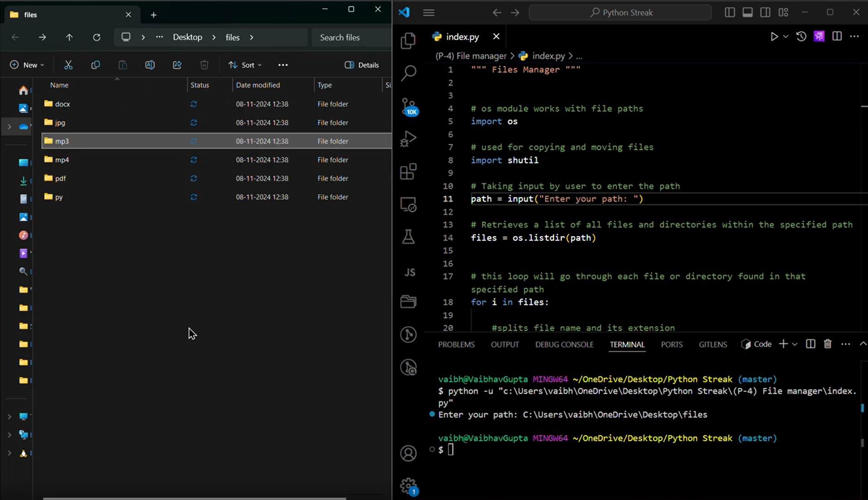Image resolution: width=868 pixels, height=500 pixels.
Task: Go back in VS Code navigation
Action: point(497,13)
